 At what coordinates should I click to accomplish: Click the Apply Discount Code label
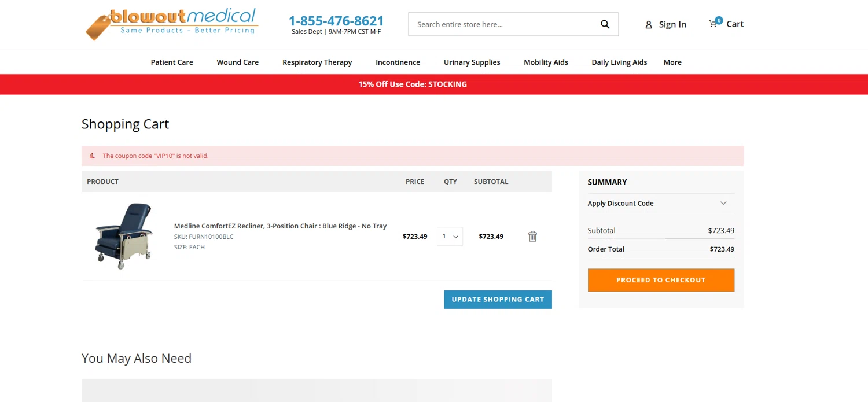(x=620, y=204)
